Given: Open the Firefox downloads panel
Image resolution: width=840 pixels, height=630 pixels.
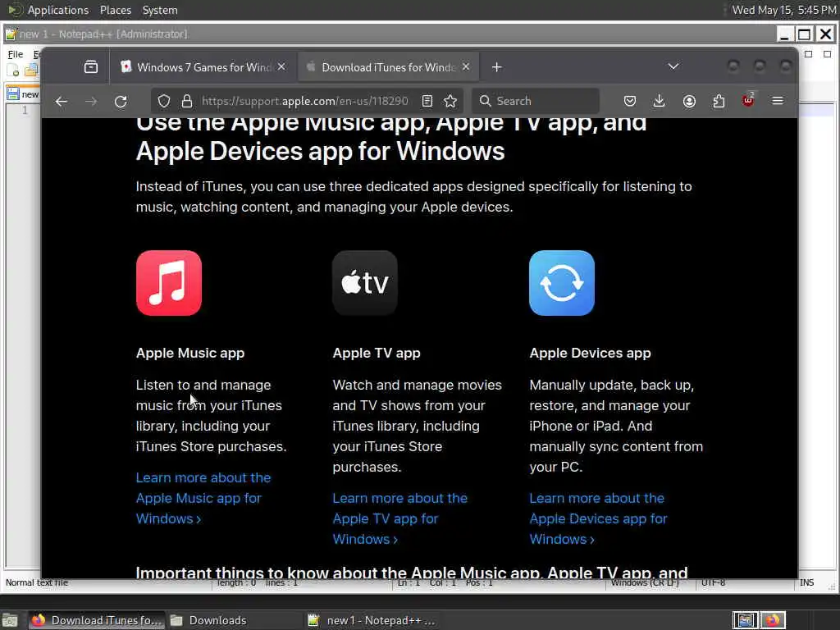Looking at the screenshot, I should 660,101.
